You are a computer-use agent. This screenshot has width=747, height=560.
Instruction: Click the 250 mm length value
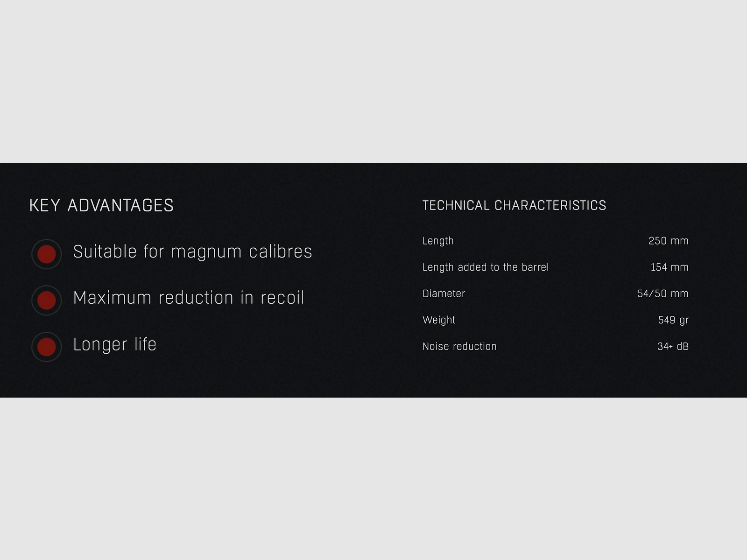coord(668,241)
